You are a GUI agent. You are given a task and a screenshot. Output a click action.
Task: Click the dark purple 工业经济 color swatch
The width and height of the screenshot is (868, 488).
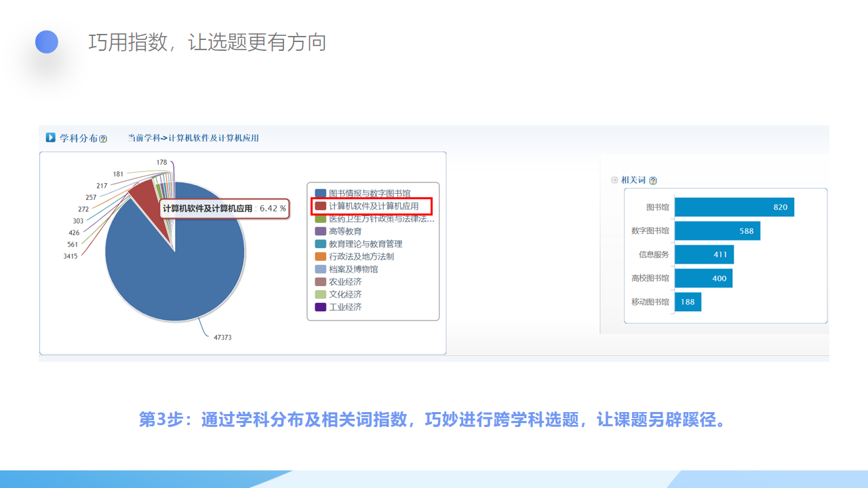[320, 307]
